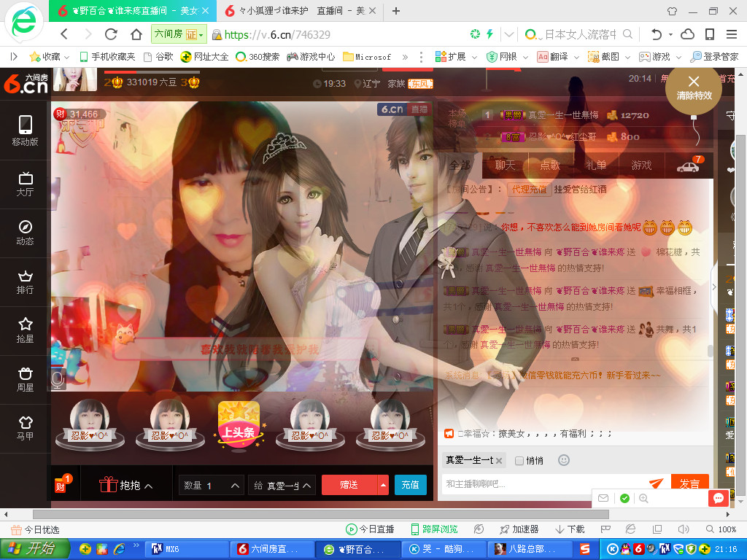
Task: Open 抢星 star grab in sidebar
Action: pos(26,331)
